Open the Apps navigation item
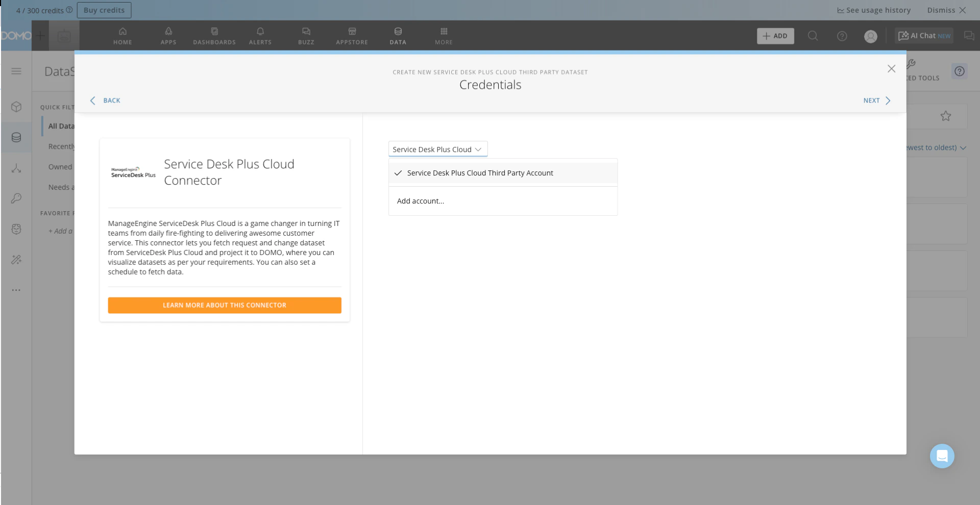Screen dimensions: 980x505 [168, 36]
